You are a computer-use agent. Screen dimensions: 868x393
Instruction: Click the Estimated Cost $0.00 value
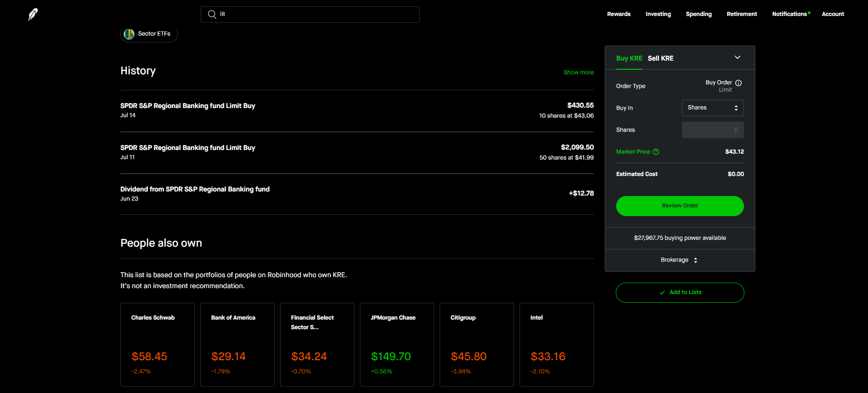point(736,174)
